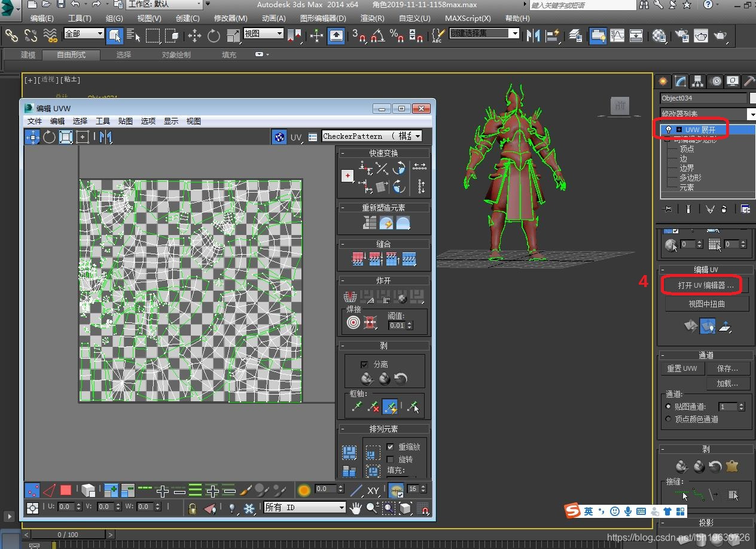
Task: Select the rotate tool in UVW editor
Action: [x=49, y=137]
